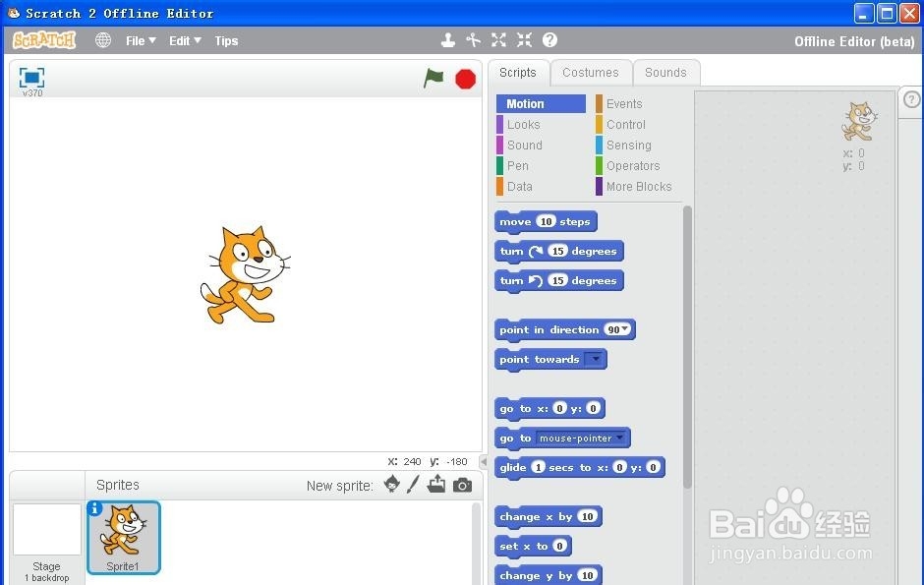Expand the point in direction dropdown
Viewport: 924px width, 585px height.
click(624, 330)
